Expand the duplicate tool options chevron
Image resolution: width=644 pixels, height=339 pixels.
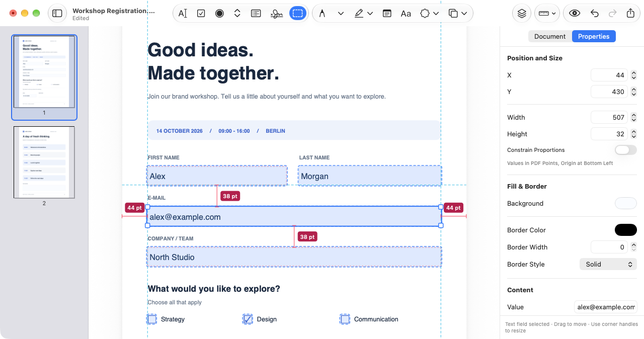click(464, 14)
